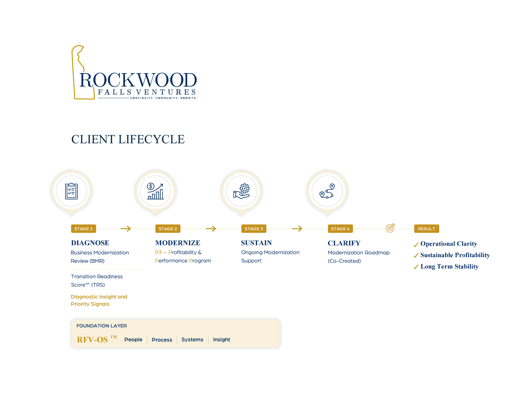Click the Ongoing Modernization Support text
Image resolution: width=532 pixels, height=396 pixels.
[270, 257]
